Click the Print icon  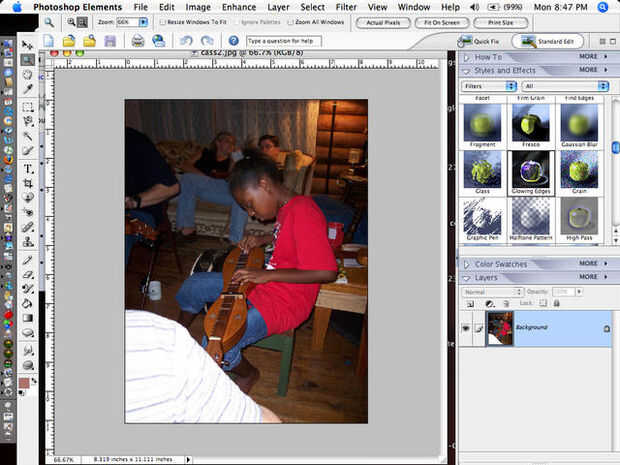[x=138, y=41]
